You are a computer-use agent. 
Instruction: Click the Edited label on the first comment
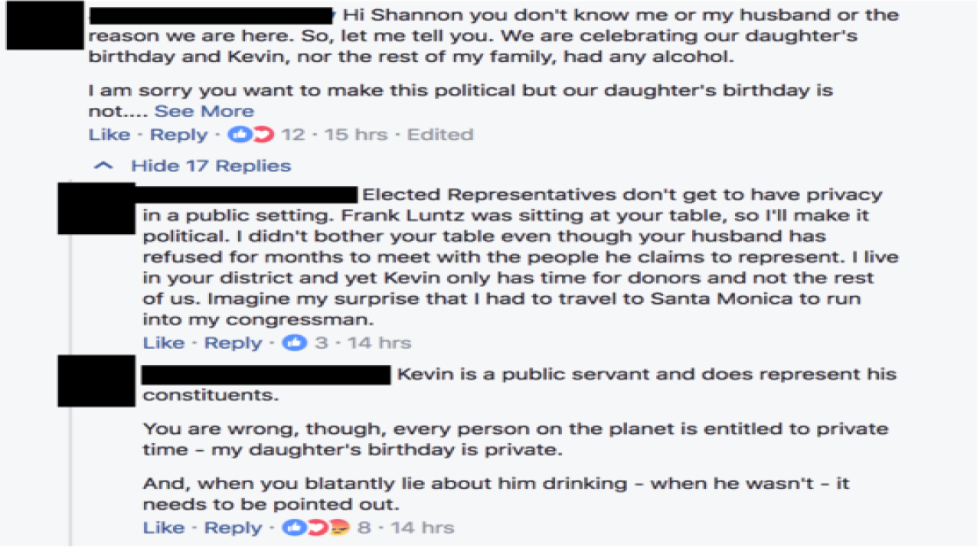(x=440, y=134)
